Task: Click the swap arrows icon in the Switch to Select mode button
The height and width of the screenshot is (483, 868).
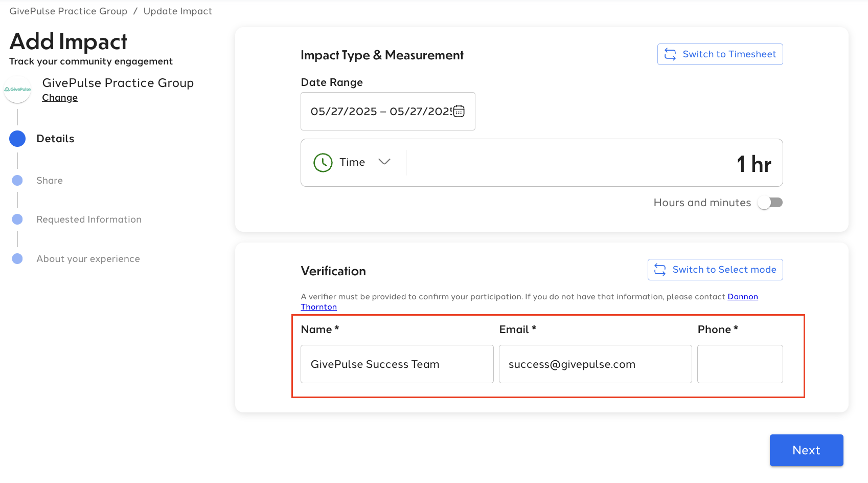Action: point(660,270)
